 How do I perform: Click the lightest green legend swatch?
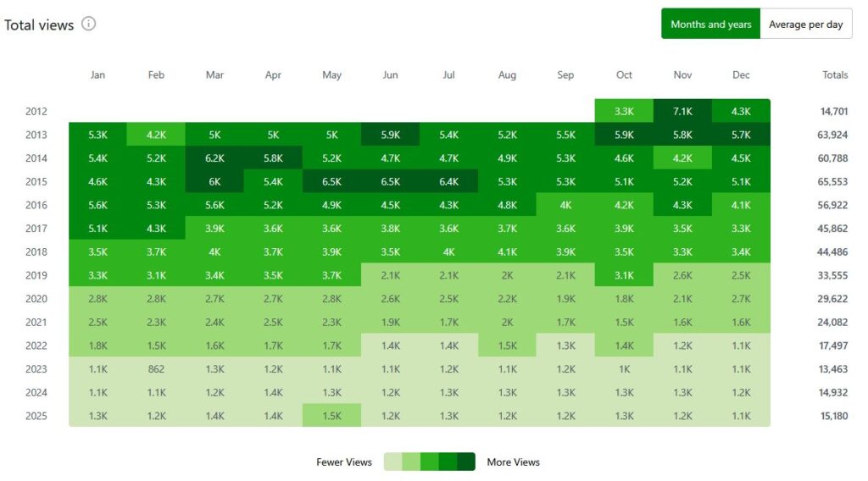(x=392, y=462)
